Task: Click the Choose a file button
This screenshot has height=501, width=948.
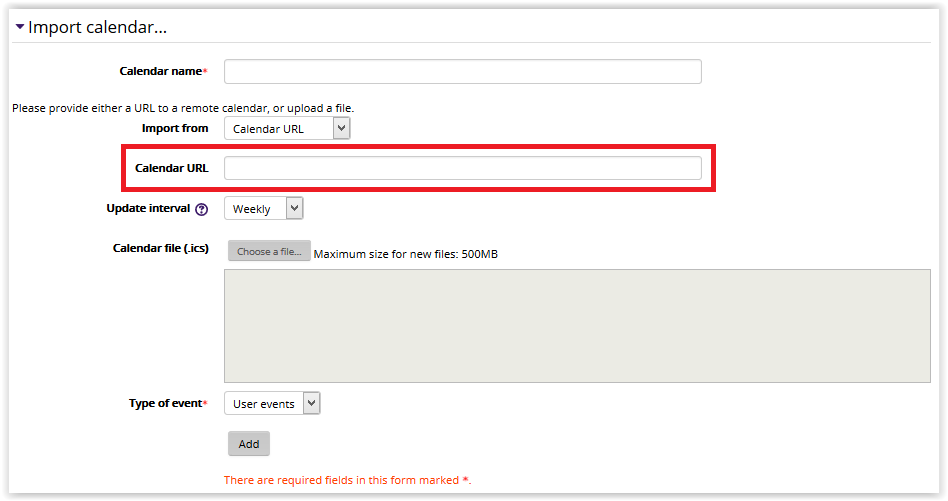Action: pos(269,251)
